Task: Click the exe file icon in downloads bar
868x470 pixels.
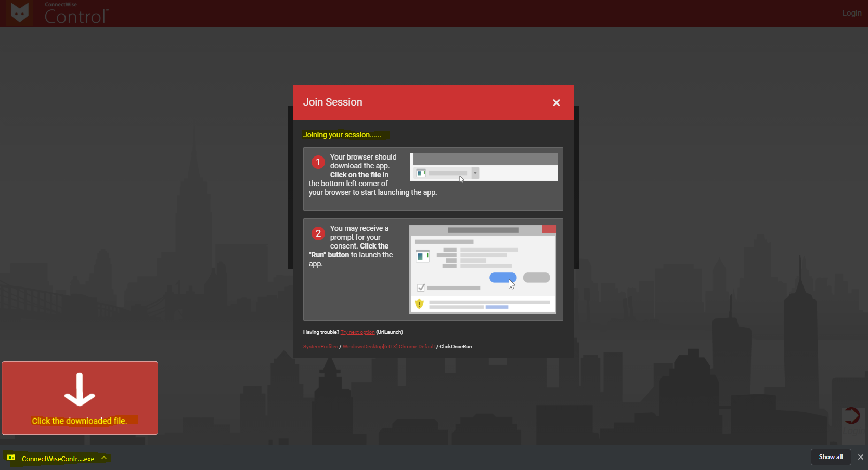Action: [11, 458]
